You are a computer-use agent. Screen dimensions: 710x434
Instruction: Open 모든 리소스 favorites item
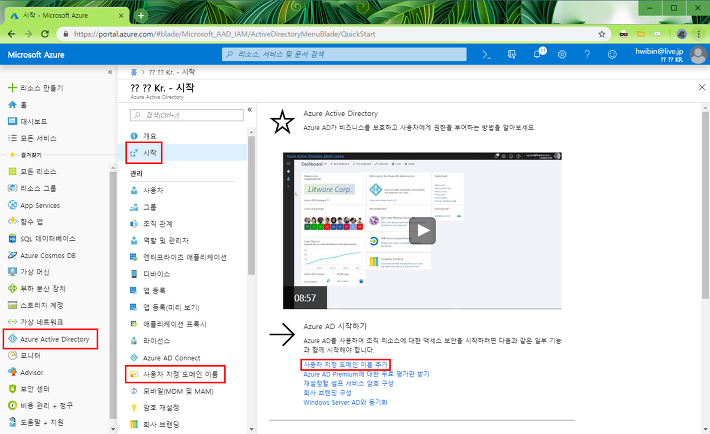[x=33, y=172]
